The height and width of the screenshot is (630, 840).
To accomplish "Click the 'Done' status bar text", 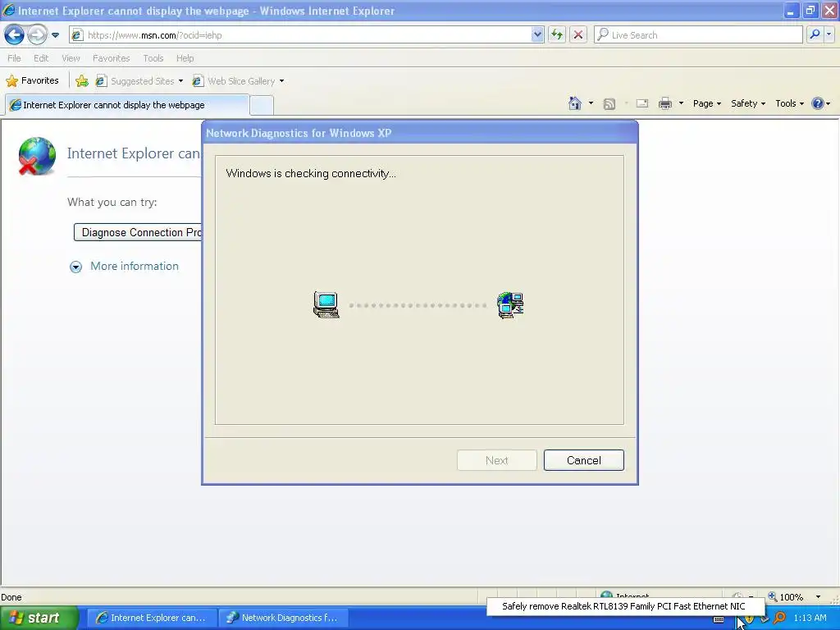I will [x=11, y=597].
